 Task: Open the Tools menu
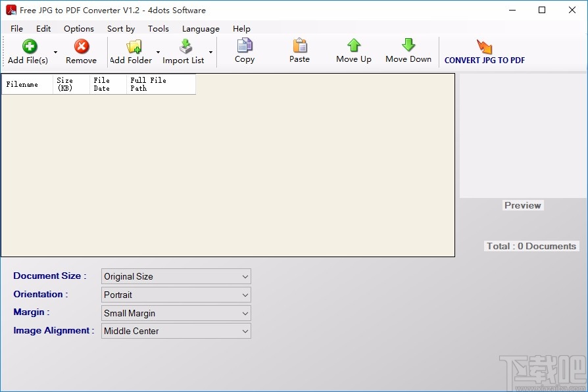coord(159,29)
